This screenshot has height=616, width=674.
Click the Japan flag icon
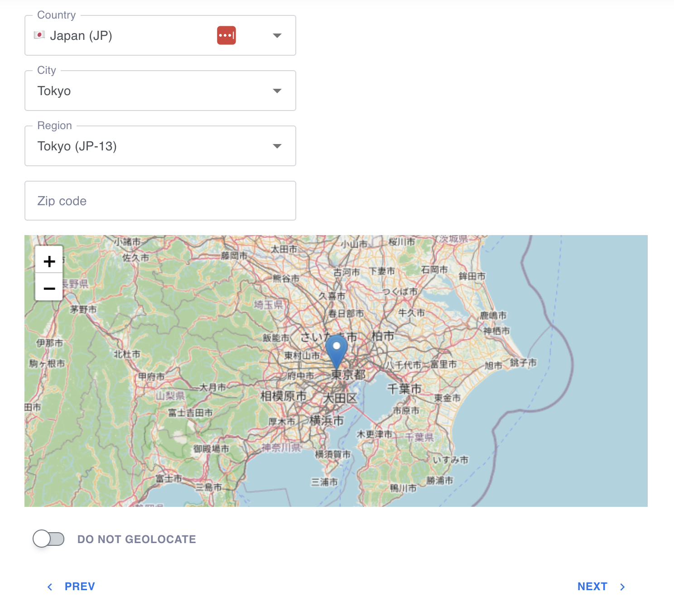coord(39,35)
